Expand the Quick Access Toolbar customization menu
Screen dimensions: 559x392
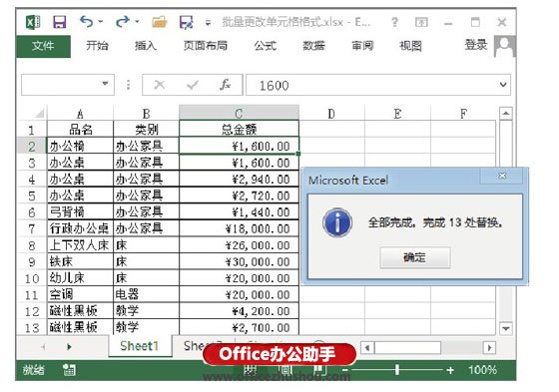click(208, 24)
